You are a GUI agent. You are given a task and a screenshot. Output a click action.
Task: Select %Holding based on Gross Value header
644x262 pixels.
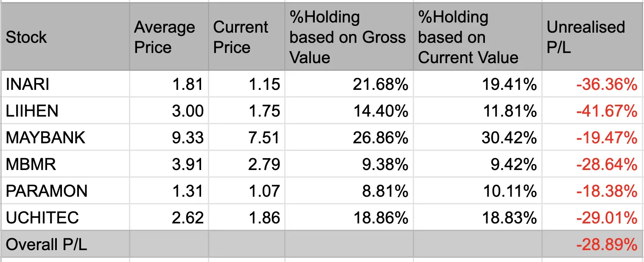pyautogui.click(x=349, y=37)
